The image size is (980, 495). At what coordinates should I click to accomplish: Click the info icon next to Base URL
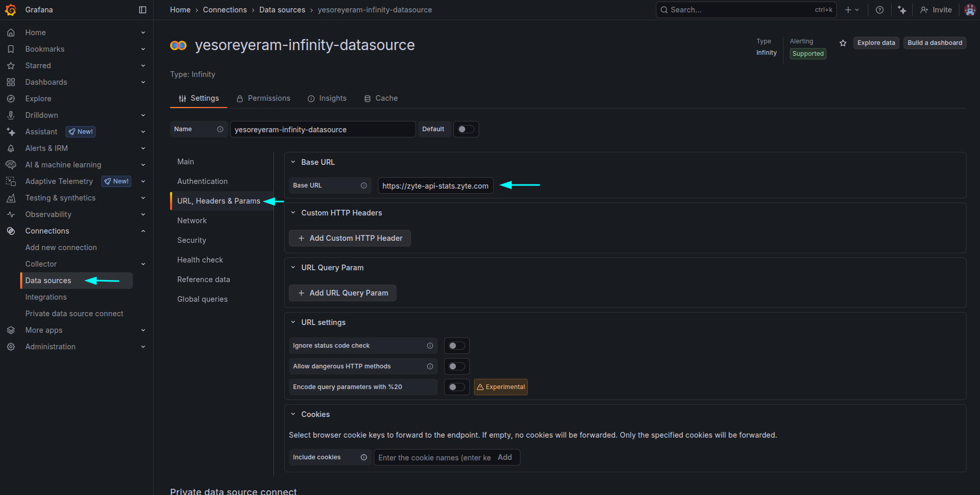[364, 185]
